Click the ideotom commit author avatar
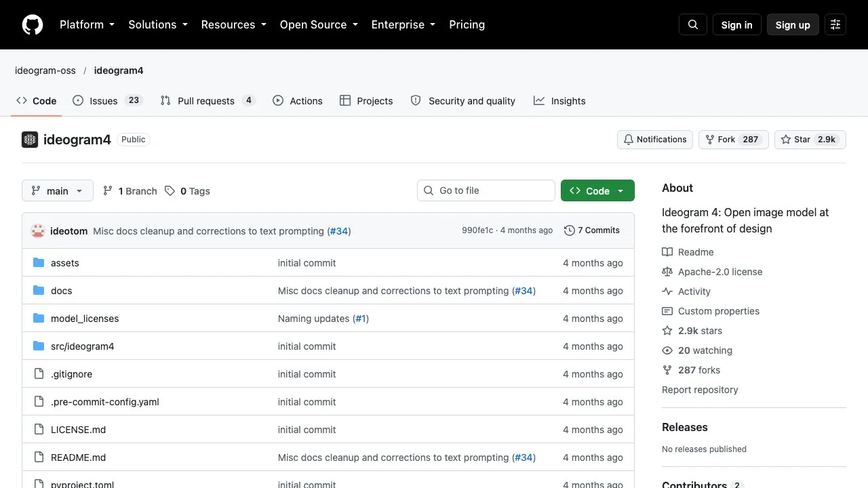The width and height of the screenshot is (868, 488). tap(38, 231)
